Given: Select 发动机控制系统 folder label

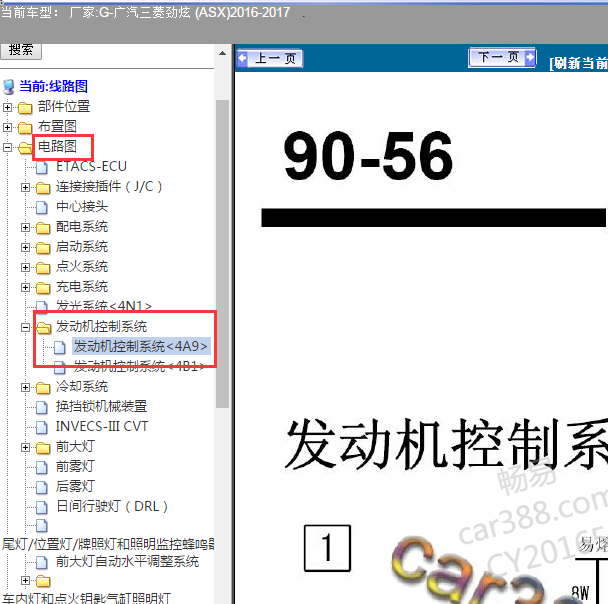Looking at the screenshot, I should coord(102,326).
